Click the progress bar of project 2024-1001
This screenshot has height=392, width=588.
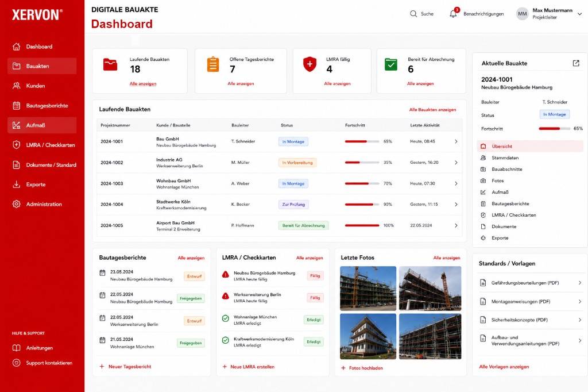[x=362, y=141]
